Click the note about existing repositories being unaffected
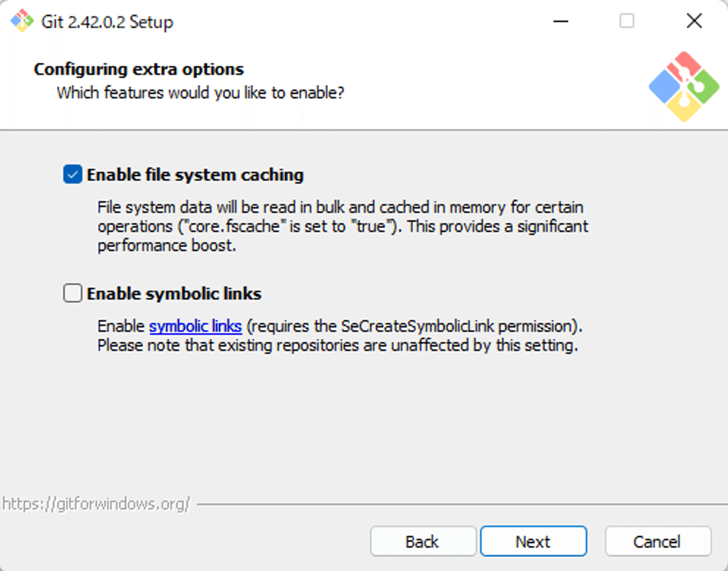Screen dimensions: 728x571 [338, 346]
